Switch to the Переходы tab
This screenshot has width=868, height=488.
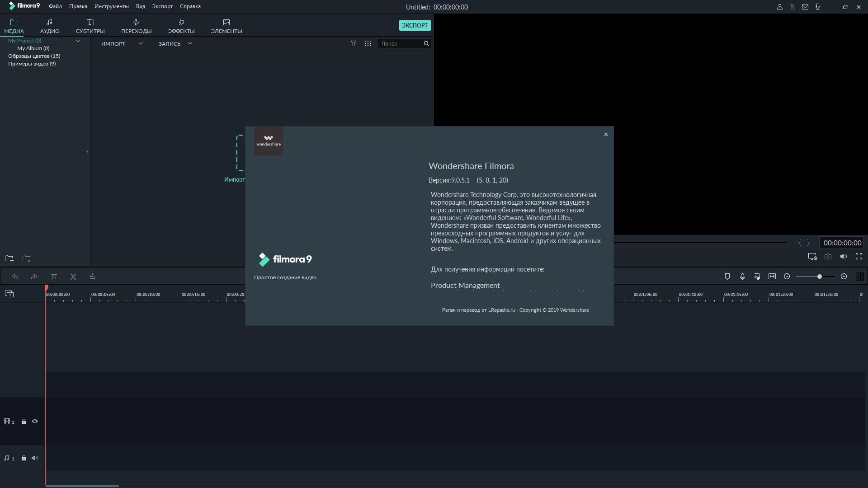137,26
